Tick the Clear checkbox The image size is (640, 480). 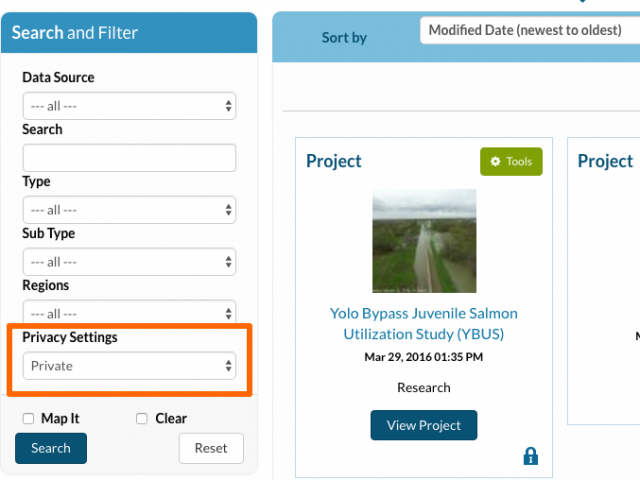[x=142, y=418]
